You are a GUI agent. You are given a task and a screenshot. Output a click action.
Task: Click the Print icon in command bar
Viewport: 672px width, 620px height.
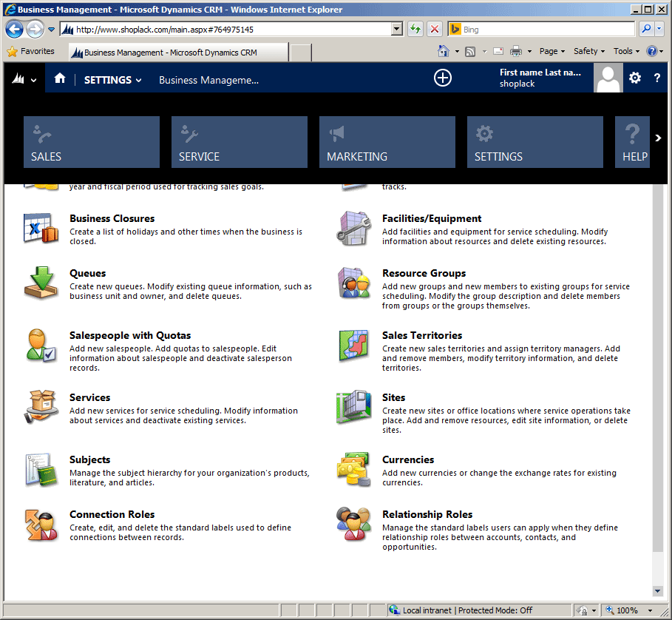click(516, 52)
